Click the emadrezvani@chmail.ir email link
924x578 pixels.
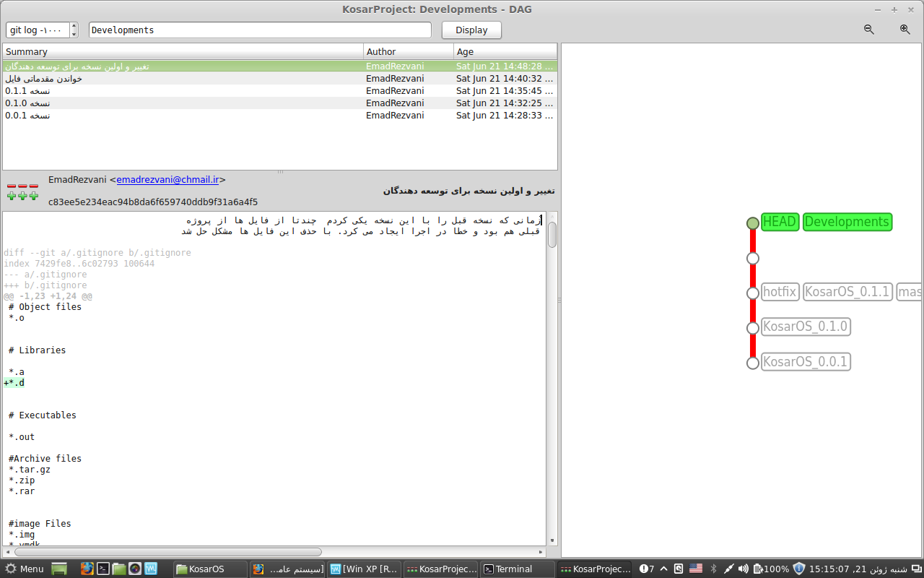tap(167, 180)
